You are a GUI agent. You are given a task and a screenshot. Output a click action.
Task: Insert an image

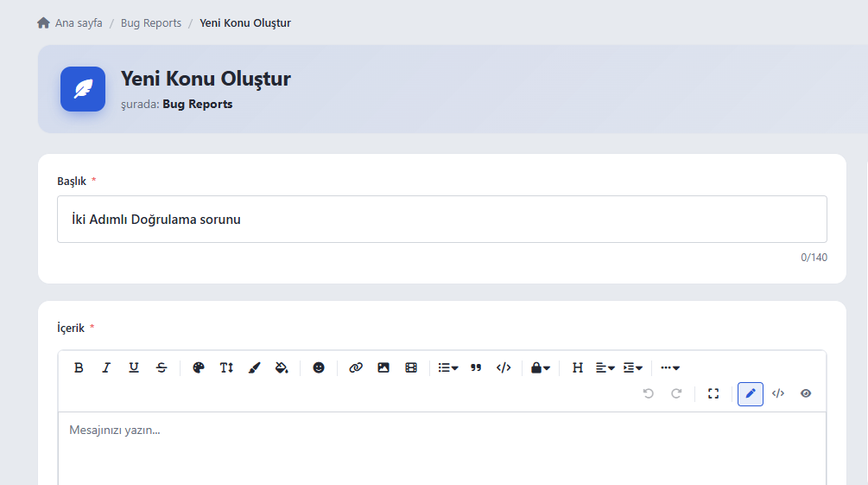[x=383, y=367]
